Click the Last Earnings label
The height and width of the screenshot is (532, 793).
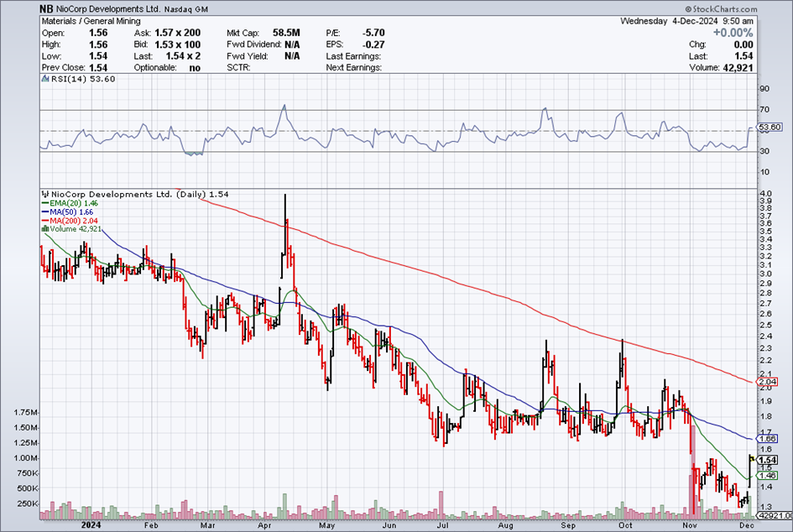[x=353, y=56]
